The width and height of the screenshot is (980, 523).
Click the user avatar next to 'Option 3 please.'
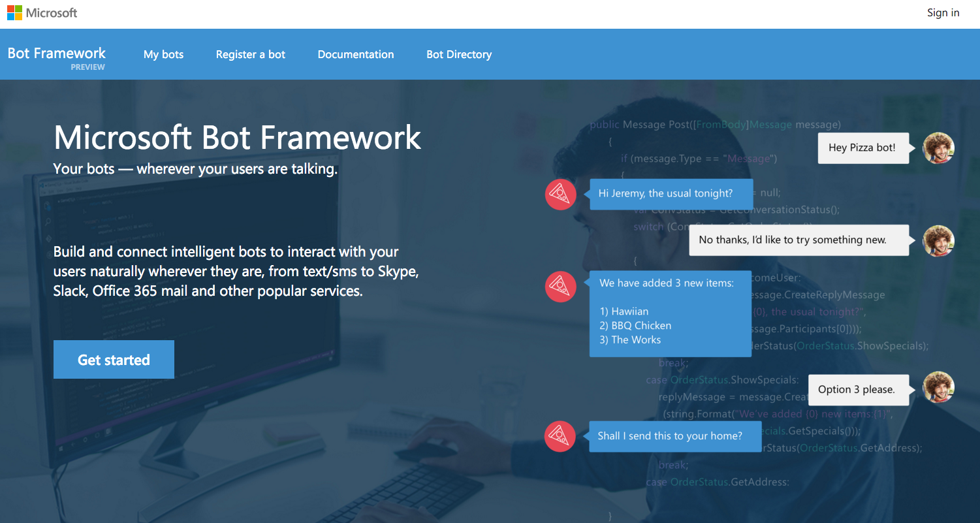[x=938, y=387]
